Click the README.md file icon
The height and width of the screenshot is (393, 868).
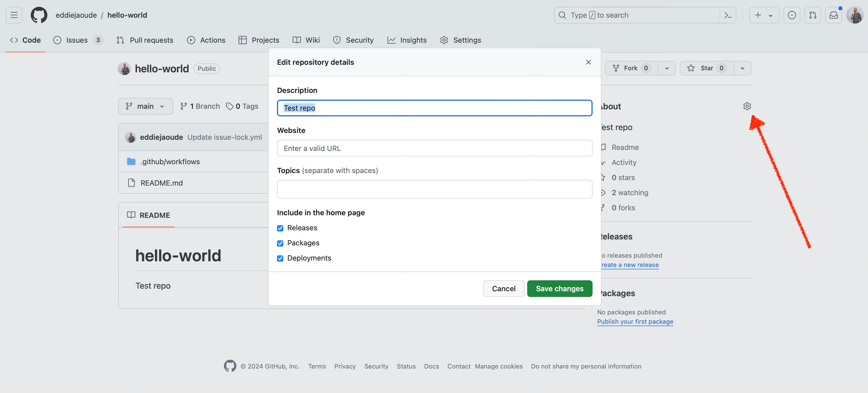click(x=131, y=183)
